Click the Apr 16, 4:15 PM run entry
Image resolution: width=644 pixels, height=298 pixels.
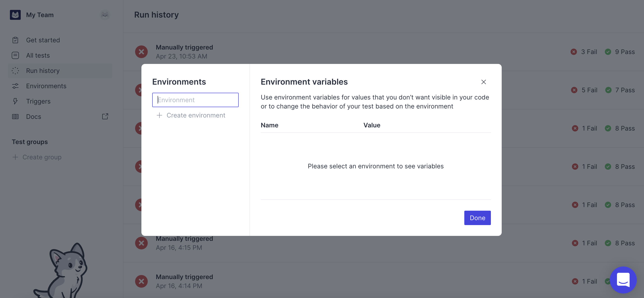point(184,243)
